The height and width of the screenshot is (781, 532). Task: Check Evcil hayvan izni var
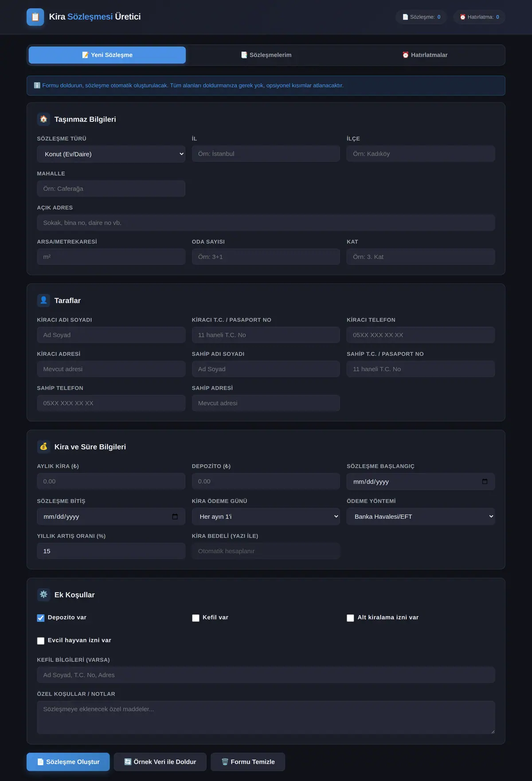coord(41,640)
